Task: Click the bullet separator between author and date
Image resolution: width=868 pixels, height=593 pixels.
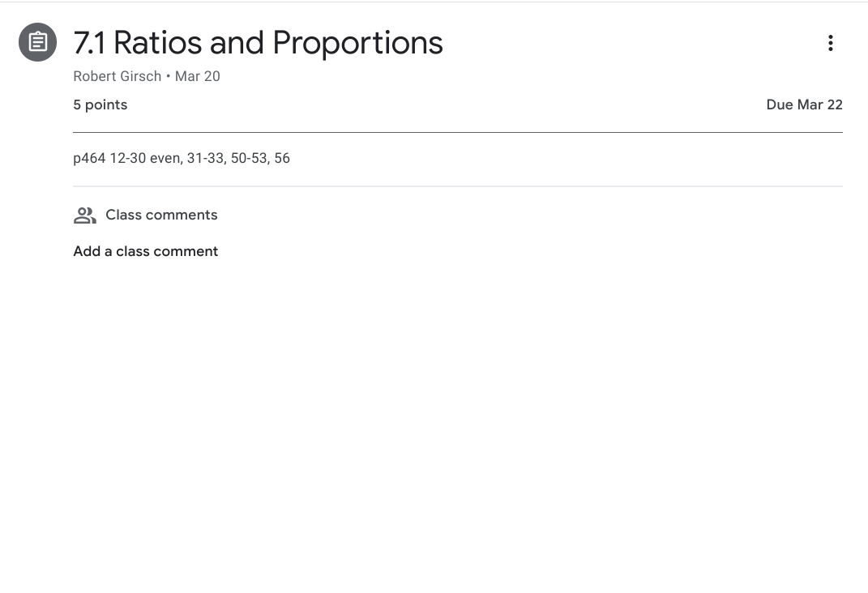Action: (x=168, y=76)
